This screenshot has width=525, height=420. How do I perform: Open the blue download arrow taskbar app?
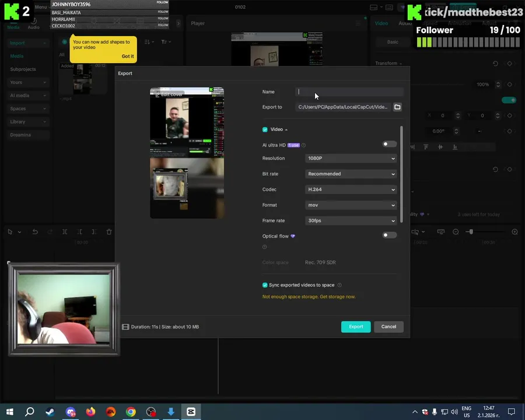171,412
